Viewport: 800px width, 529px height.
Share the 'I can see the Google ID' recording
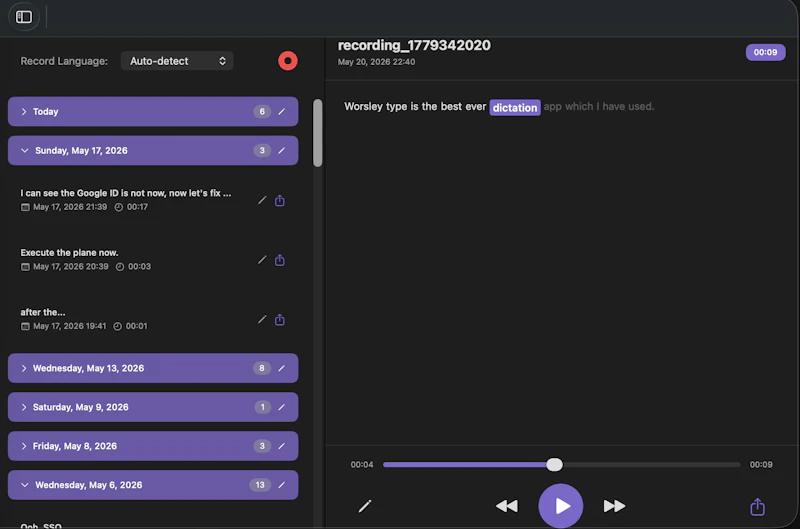280,200
